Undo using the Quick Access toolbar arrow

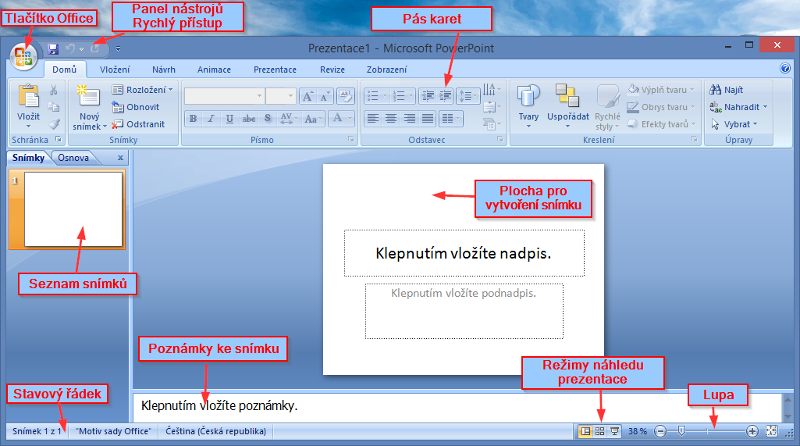click(x=70, y=49)
